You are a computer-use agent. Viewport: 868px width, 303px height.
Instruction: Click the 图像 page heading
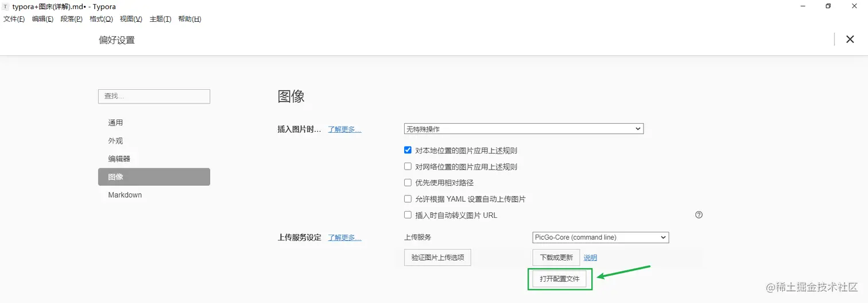tap(291, 96)
